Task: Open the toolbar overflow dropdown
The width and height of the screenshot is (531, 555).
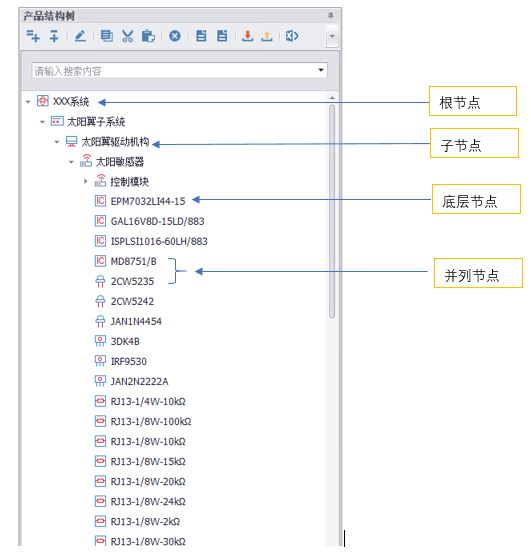Action: point(332,36)
